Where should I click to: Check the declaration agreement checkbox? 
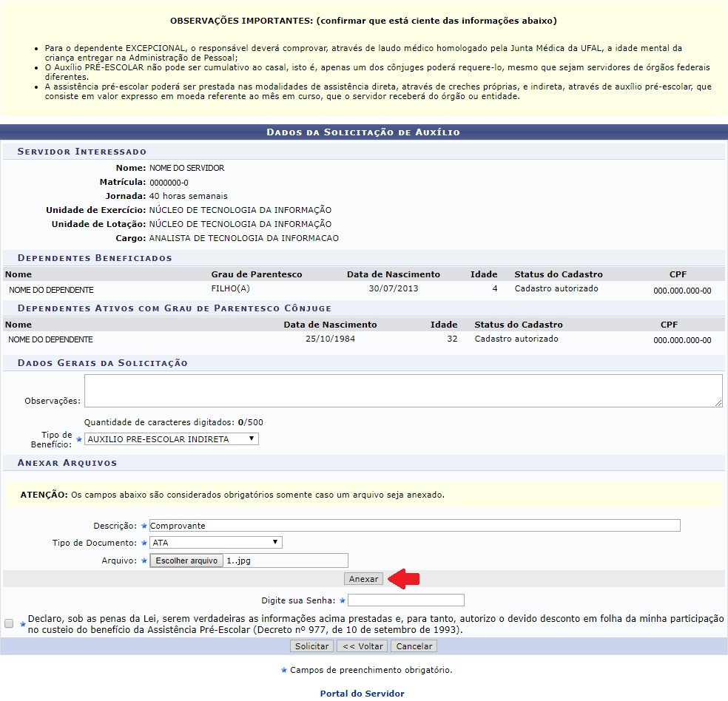pos(9,623)
